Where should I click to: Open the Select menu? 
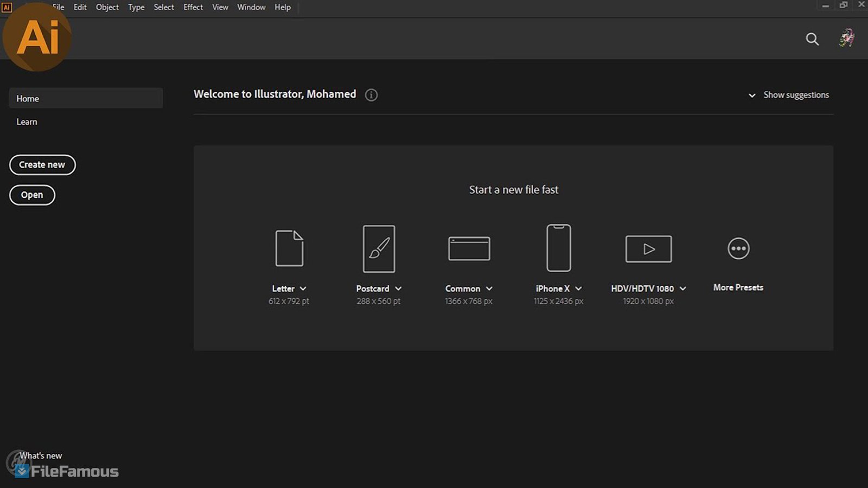pyautogui.click(x=164, y=7)
